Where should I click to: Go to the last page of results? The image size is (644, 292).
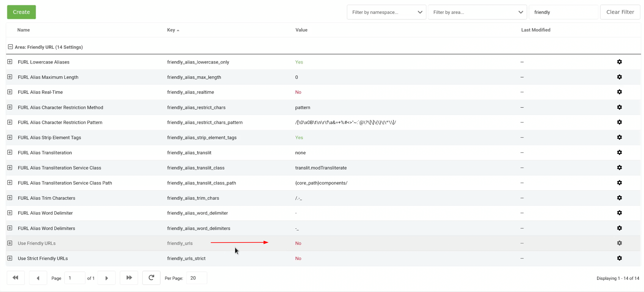129,277
